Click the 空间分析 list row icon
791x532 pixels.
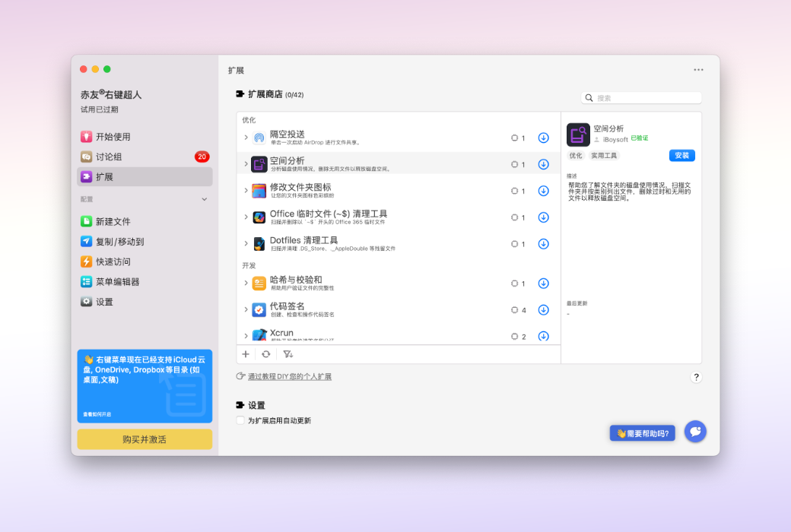click(259, 164)
